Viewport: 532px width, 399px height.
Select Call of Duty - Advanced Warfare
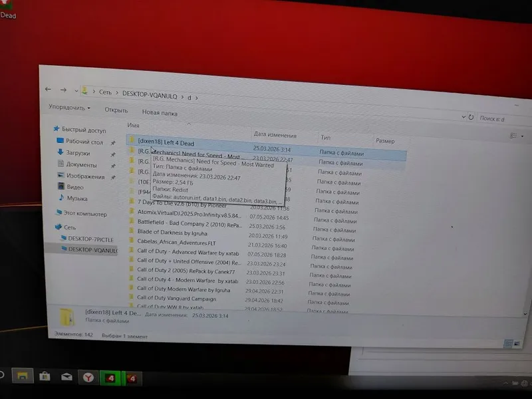click(188, 252)
